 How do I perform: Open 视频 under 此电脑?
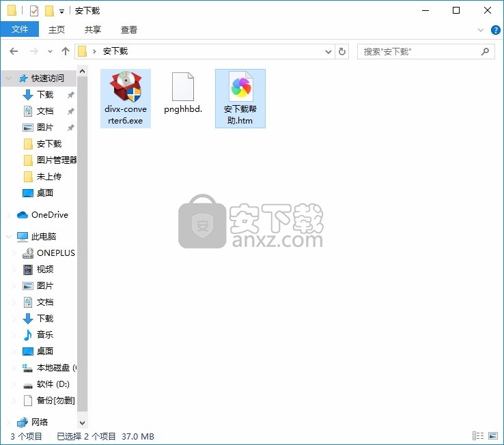coord(44,269)
